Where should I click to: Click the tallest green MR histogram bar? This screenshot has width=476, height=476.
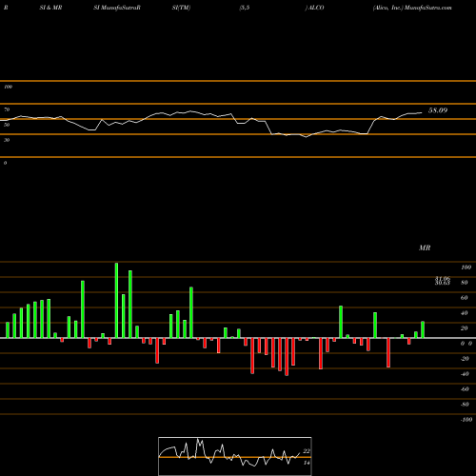[116, 300]
